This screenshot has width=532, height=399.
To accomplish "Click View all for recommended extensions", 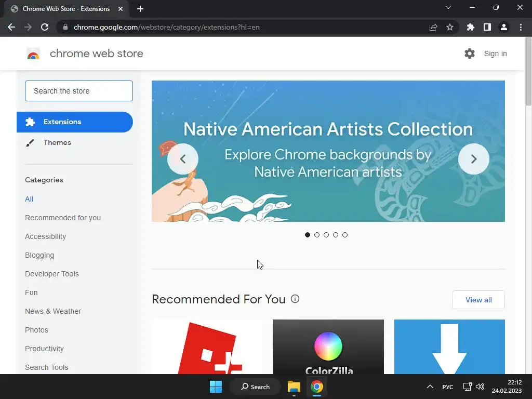I will [478, 300].
